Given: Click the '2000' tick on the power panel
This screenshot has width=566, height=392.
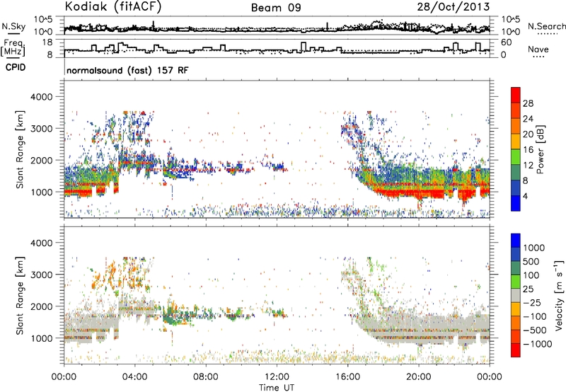Looking at the screenshot, I should [42, 160].
